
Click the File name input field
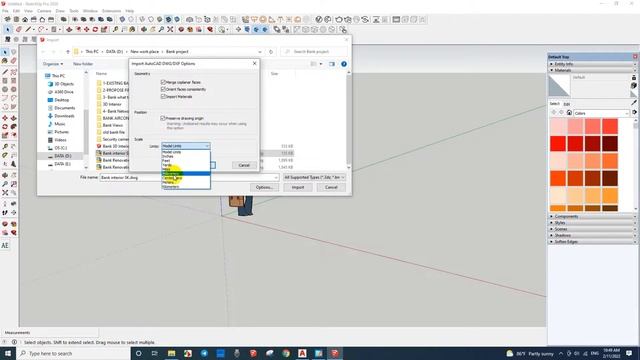(189, 178)
